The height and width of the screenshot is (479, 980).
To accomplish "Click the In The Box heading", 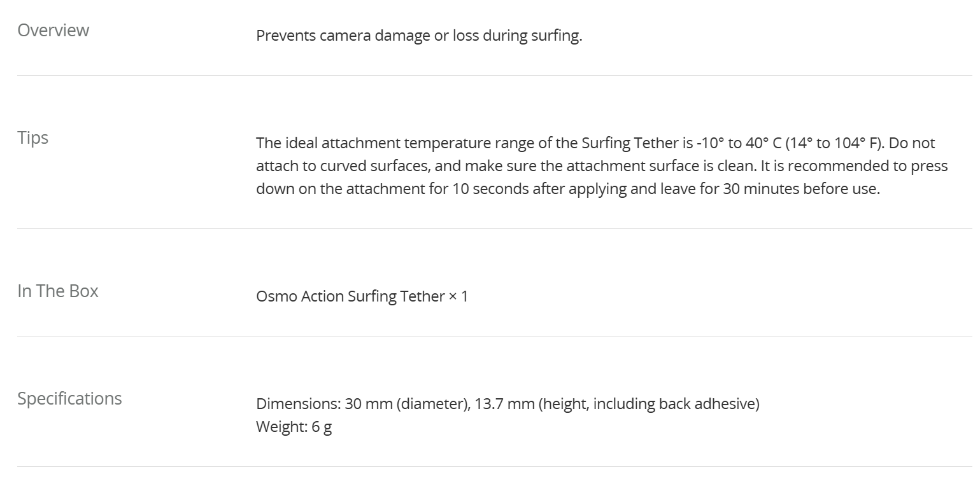I will pyautogui.click(x=58, y=291).
